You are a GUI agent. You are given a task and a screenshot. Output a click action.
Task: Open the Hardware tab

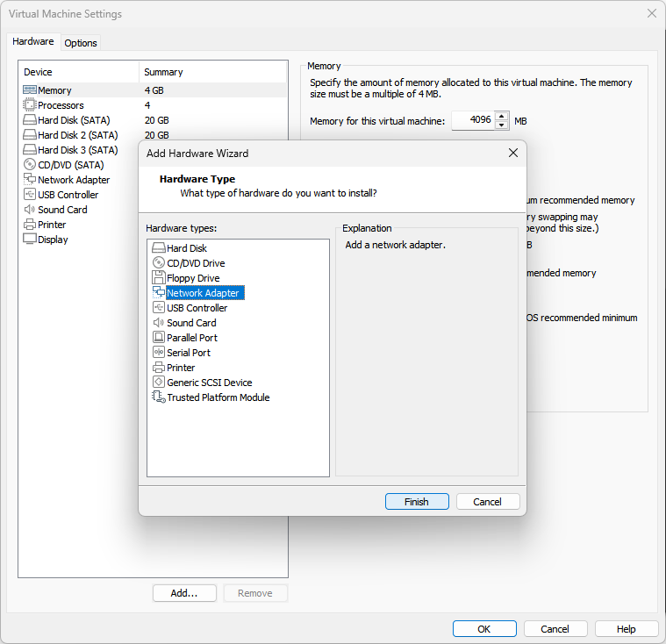click(33, 42)
